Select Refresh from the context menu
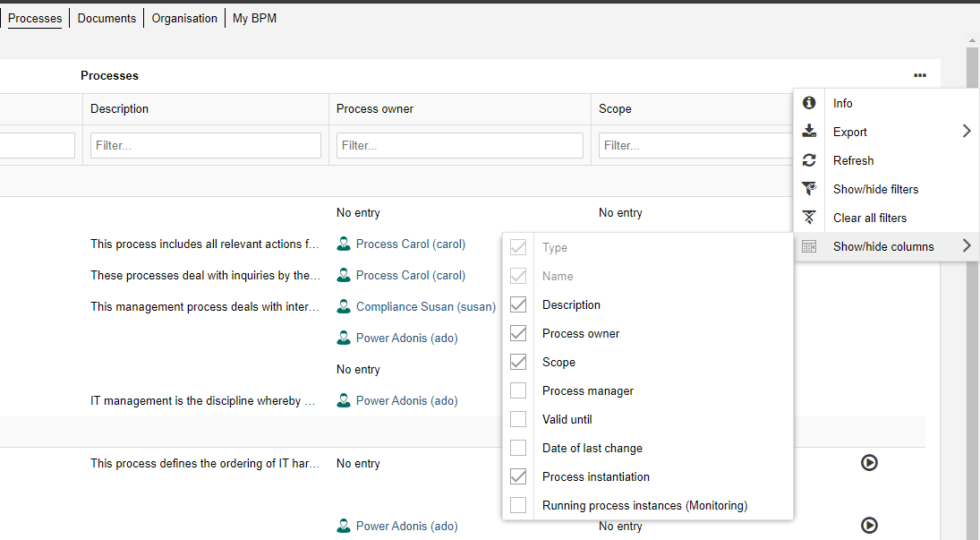The width and height of the screenshot is (980, 540). click(x=853, y=160)
